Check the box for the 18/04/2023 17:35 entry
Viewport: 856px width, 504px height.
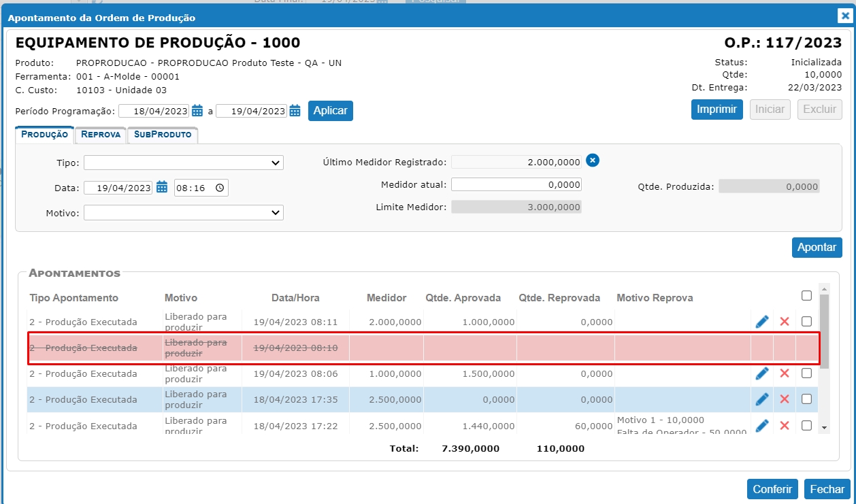(806, 399)
